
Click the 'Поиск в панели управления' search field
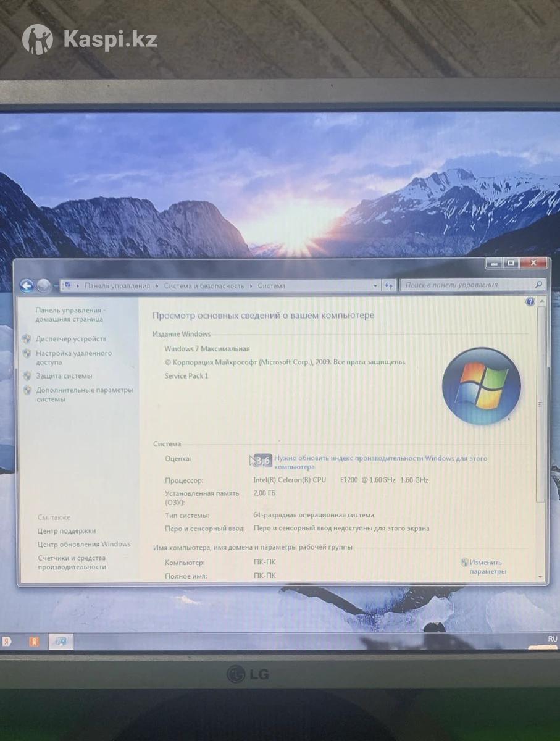(467, 285)
